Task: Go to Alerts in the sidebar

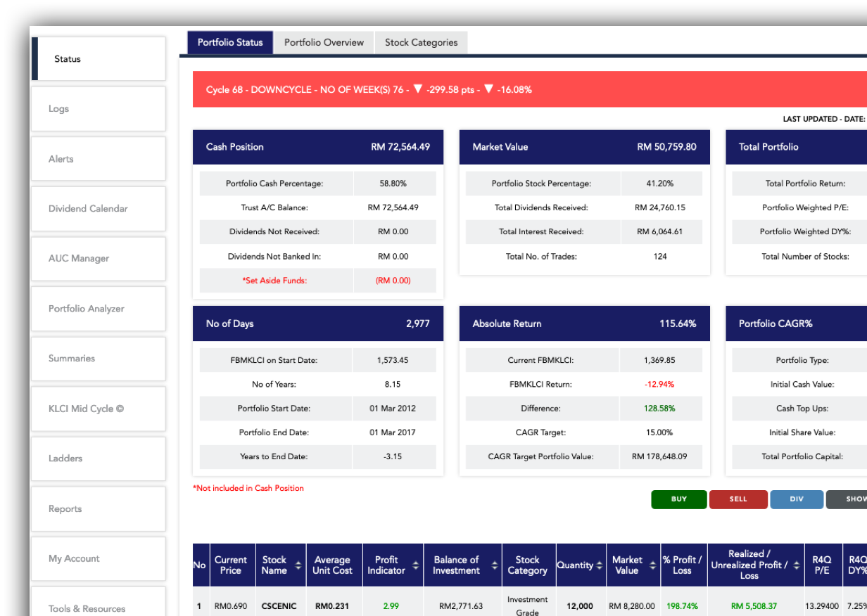Action: 99,159
